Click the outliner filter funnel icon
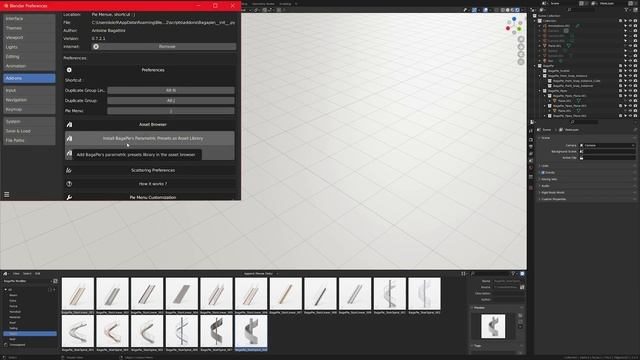This screenshot has width=640, height=360. coord(626,10)
